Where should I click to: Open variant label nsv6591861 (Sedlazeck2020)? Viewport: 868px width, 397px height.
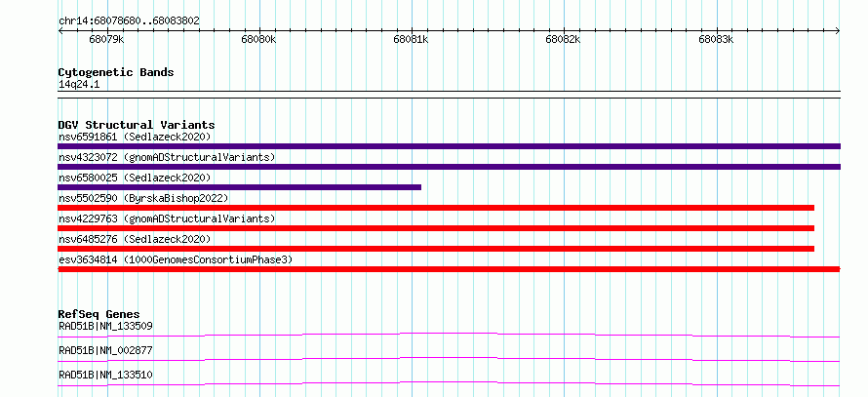click(135, 137)
